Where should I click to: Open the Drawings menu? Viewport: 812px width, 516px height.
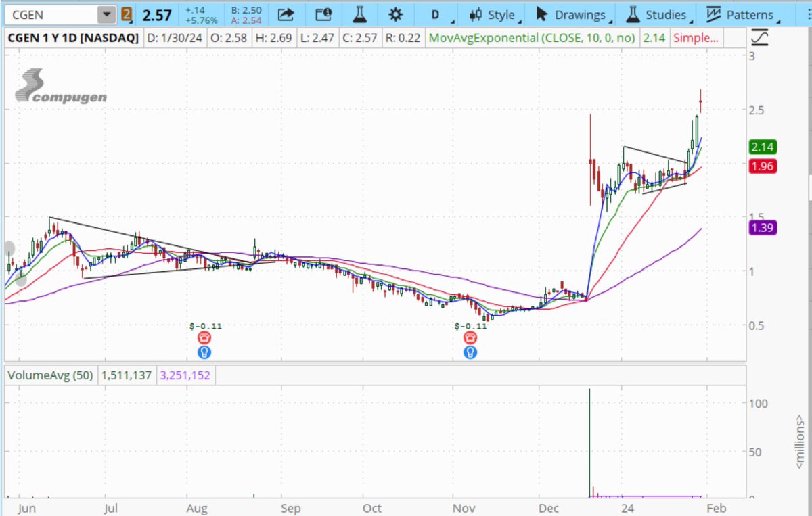coord(574,14)
